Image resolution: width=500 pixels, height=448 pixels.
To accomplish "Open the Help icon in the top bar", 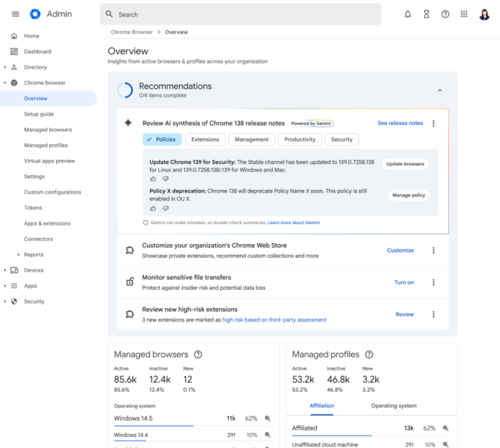I will 445,14.
